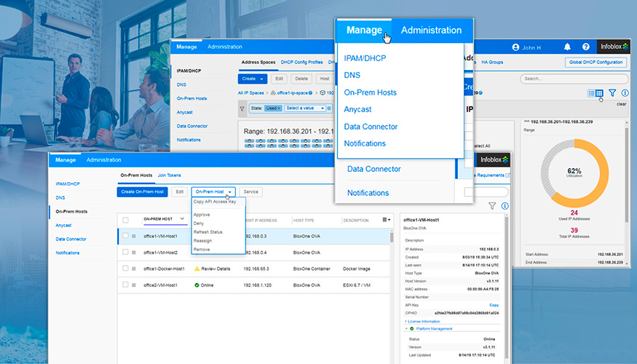The height and width of the screenshot is (364, 637).
Task: Click the row handle icon for office1-VM-Host1
Action: 134,236
